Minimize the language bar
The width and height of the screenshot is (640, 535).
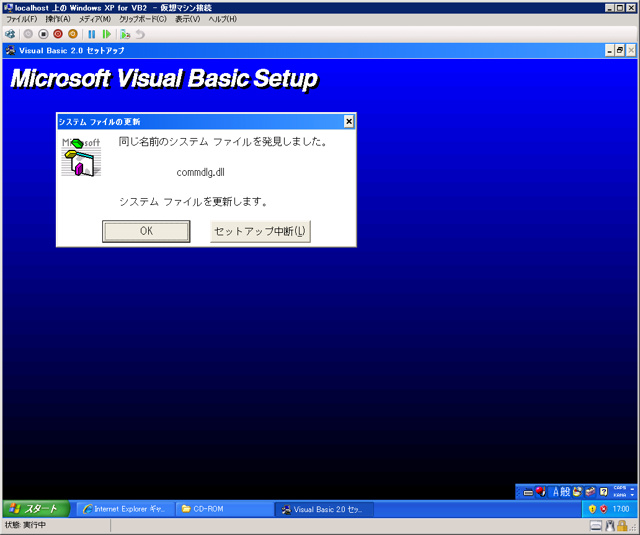pyautogui.click(x=633, y=488)
